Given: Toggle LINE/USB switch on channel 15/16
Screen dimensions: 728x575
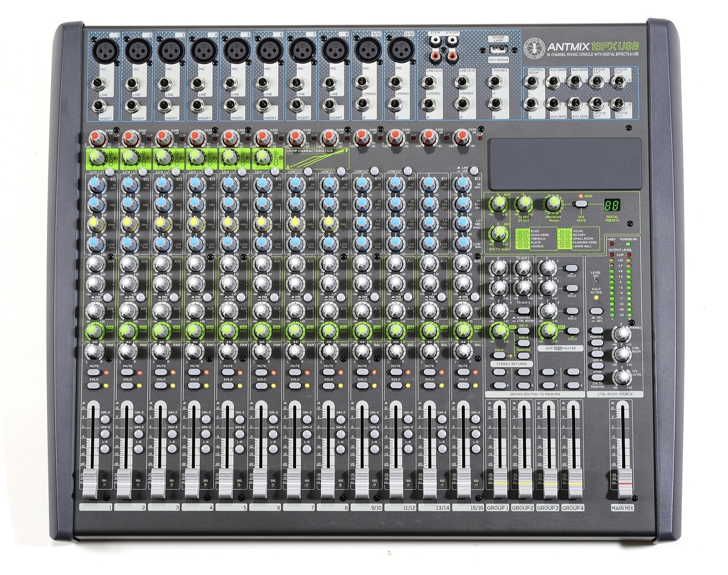Looking at the screenshot, I should (475, 170).
